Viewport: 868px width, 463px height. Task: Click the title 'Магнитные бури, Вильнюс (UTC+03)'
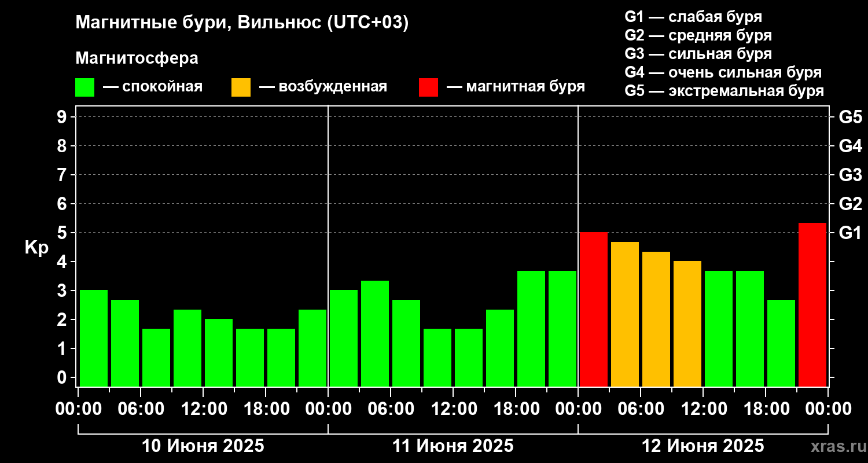pyautogui.click(x=242, y=23)
